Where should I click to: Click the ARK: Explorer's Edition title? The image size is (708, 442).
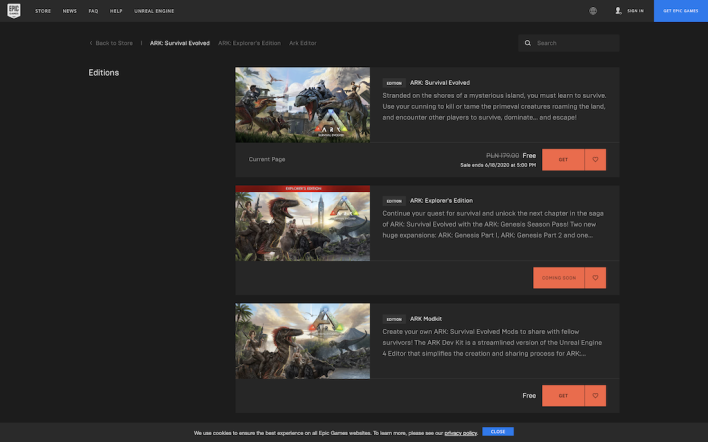tap(441, 200)
